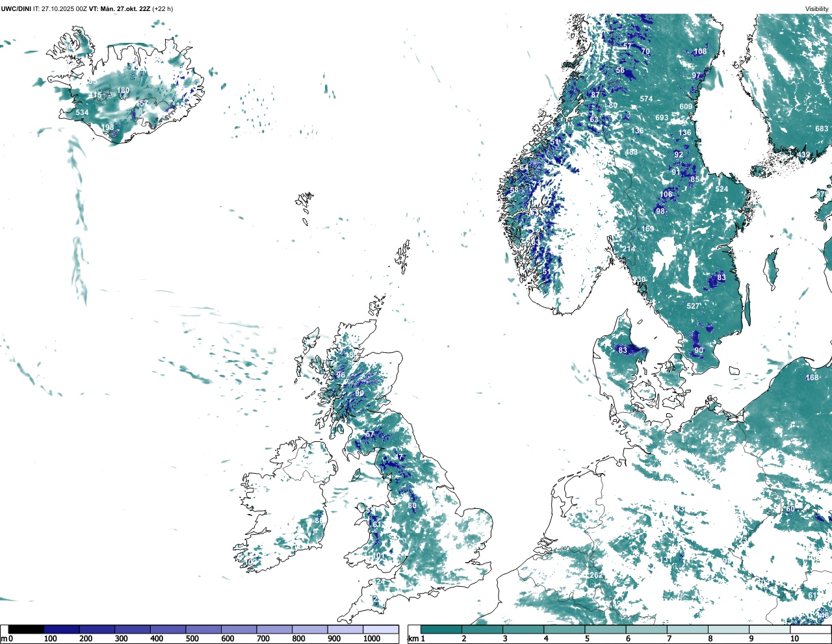
Task: Click the '70' value in northern Scandinavia
Action: coord(645,51)
